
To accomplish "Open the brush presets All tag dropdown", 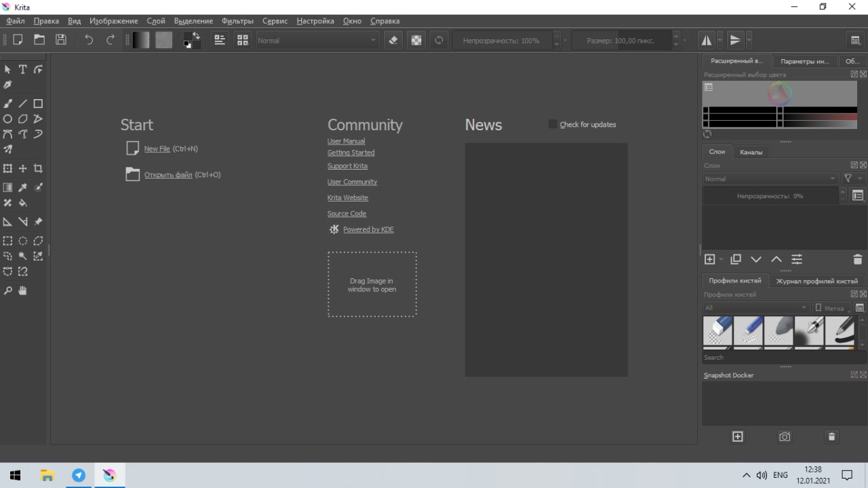I will click(x=756, y=307).
